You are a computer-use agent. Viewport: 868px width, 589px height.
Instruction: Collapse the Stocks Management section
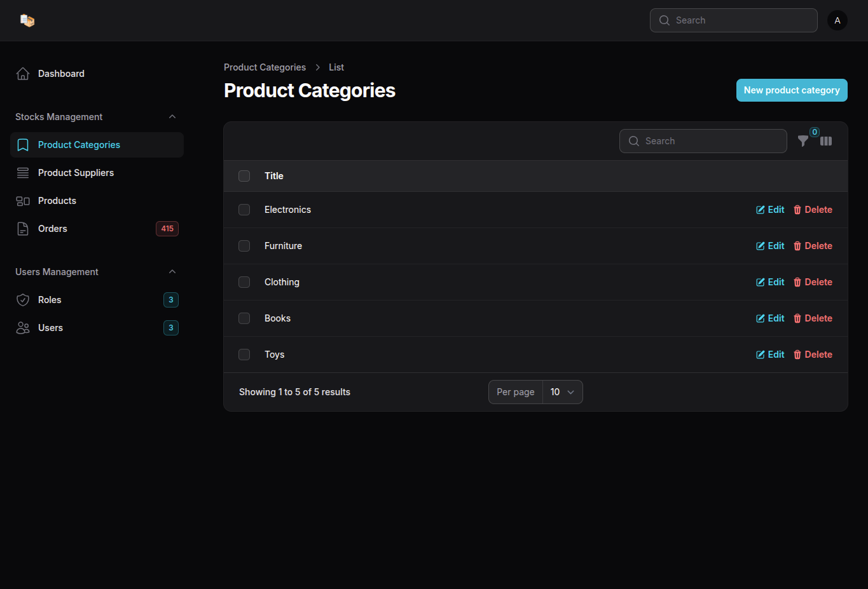coord(172,117)
